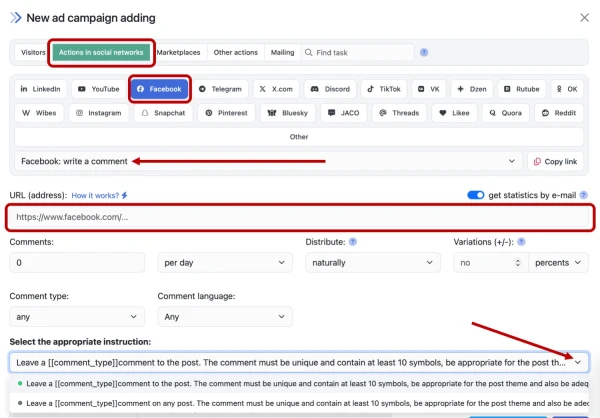Click the Find task search field
This screenshot has height=418, width=600.
pyautogui.click(x=358, y=52)
